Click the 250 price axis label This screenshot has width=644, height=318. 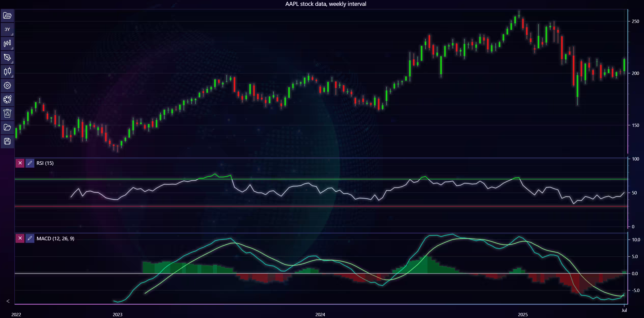(635, 21)
